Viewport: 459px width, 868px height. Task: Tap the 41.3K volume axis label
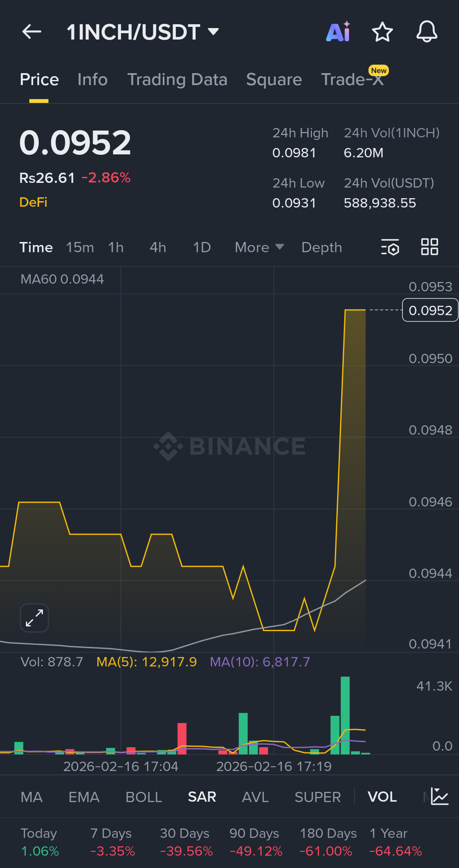(x=434, y=686)
